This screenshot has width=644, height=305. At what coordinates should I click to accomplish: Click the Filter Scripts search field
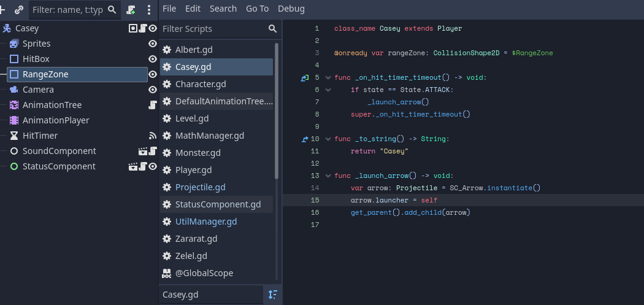pos(213,29)
